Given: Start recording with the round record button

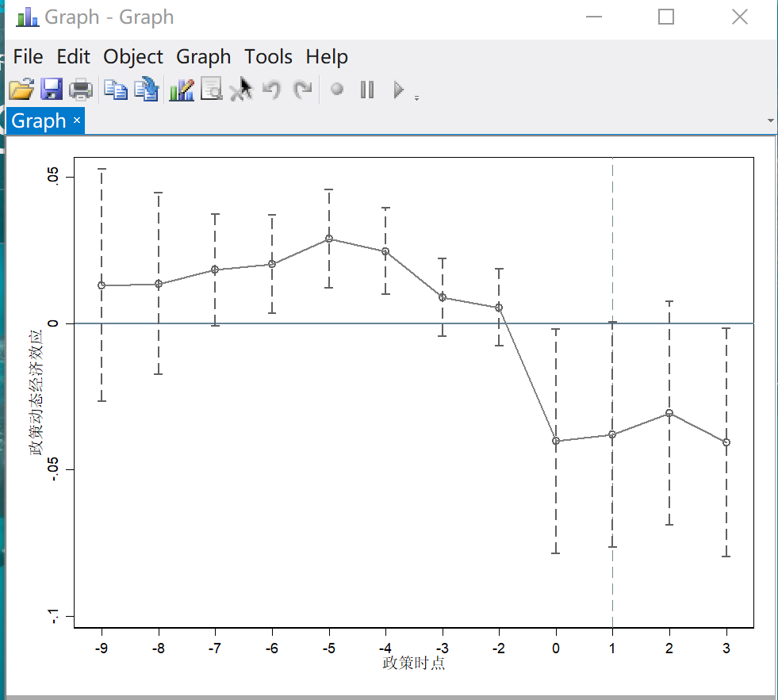Looking at the screenshot, I should point(337,90).
